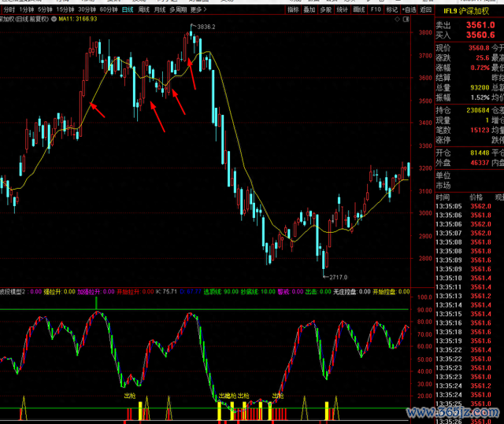Click the 涨跌 value 25.6

(483, 58)
